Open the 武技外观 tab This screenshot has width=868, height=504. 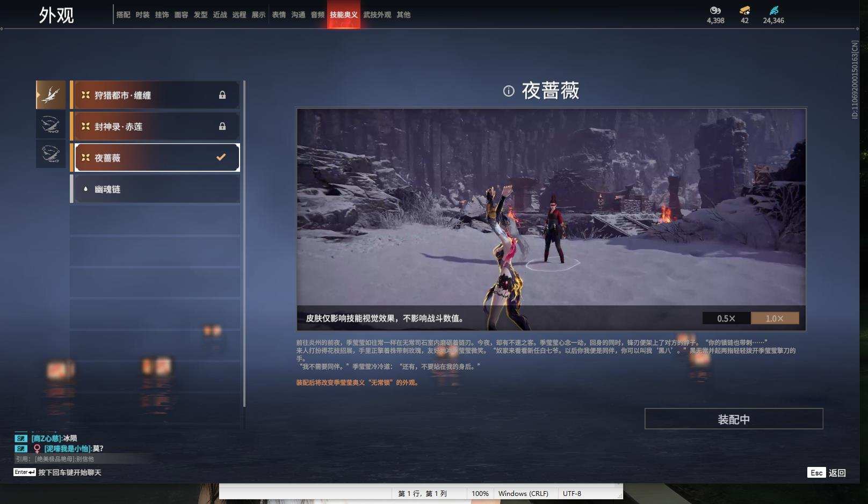[377, 15]
